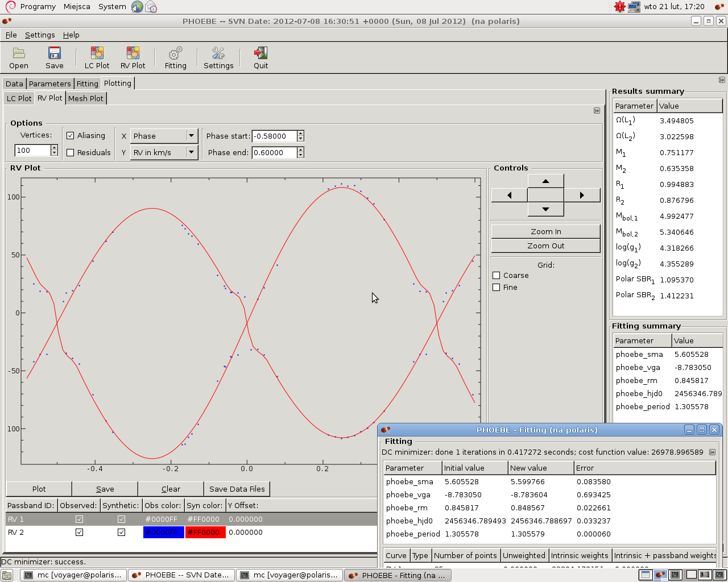
Task: Pan the RV plot up with the up arrow
Action: [x=545, y=181]
